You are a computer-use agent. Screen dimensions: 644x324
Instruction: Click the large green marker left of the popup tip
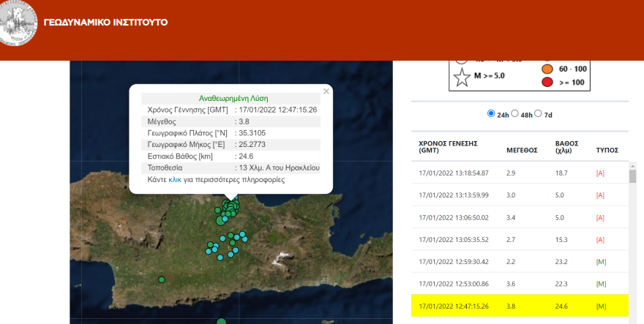pyautogui.click(x=220, y=219)
